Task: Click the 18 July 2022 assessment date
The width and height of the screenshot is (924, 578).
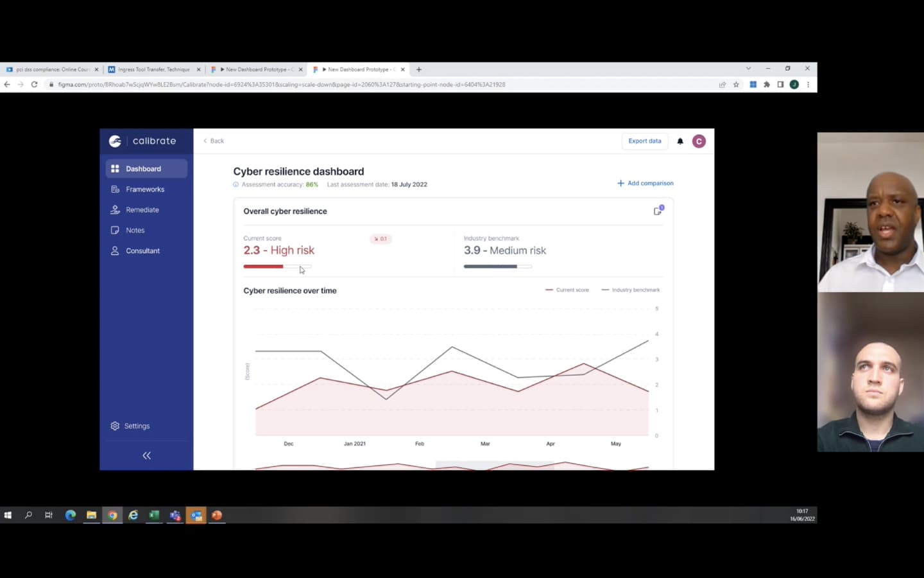Action: (x=409, y=184)
